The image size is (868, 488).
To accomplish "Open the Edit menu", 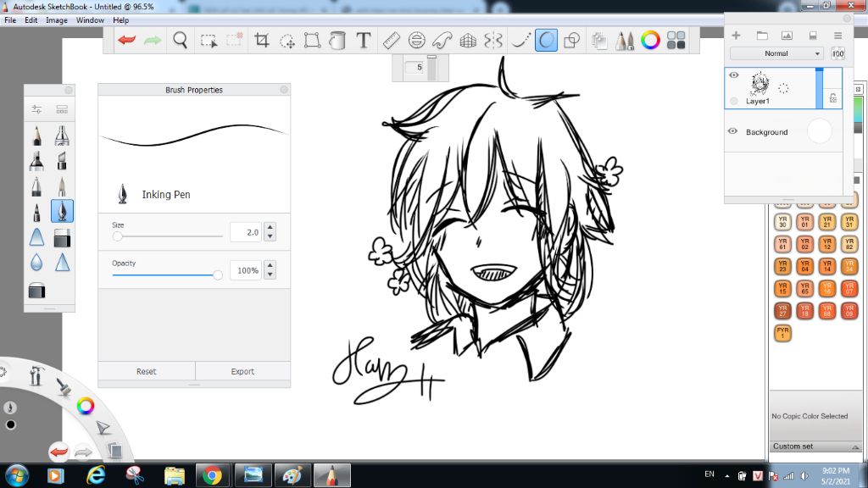I will point(31,20).
